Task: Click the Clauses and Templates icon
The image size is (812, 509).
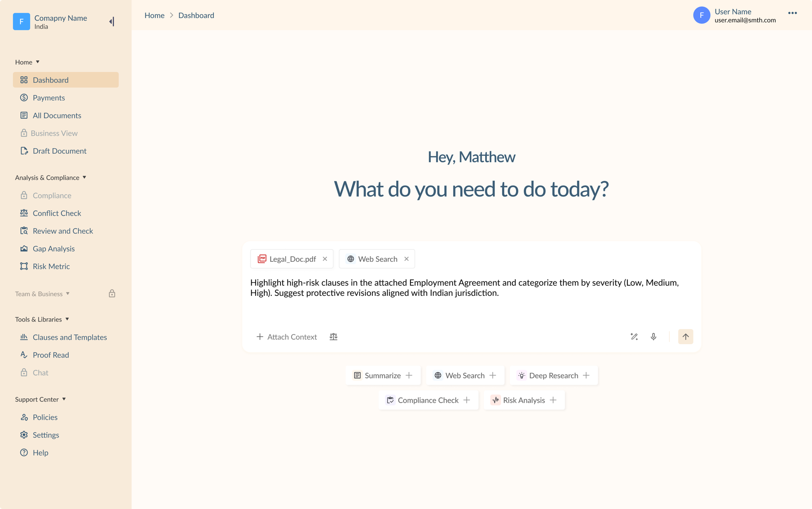Action: coord(24,337)
